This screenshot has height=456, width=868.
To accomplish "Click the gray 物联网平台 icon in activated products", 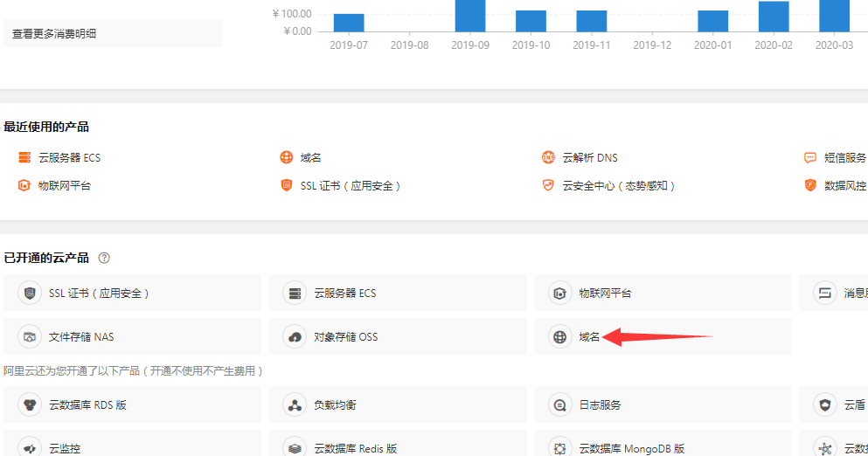I will (559, 294).
